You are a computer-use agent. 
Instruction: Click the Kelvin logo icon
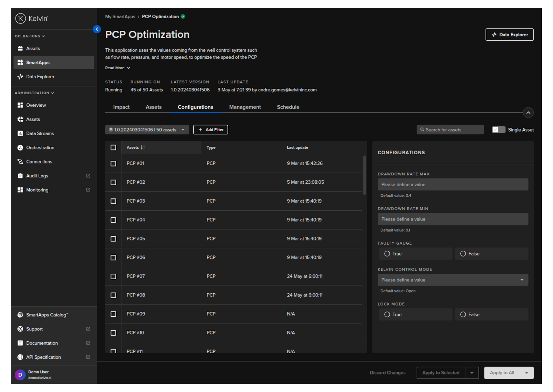(x=21, y=18)
